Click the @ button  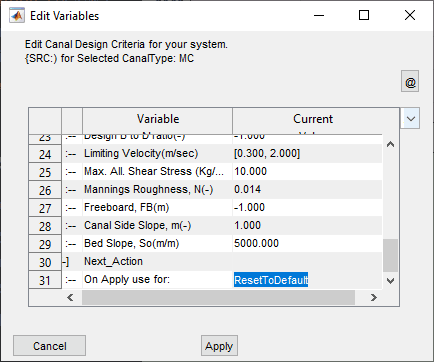click(x=410, y=81)
